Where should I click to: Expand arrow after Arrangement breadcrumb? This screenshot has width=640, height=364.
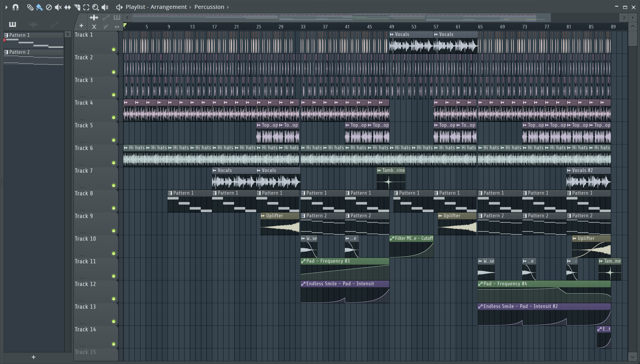[x=190, y=7]
